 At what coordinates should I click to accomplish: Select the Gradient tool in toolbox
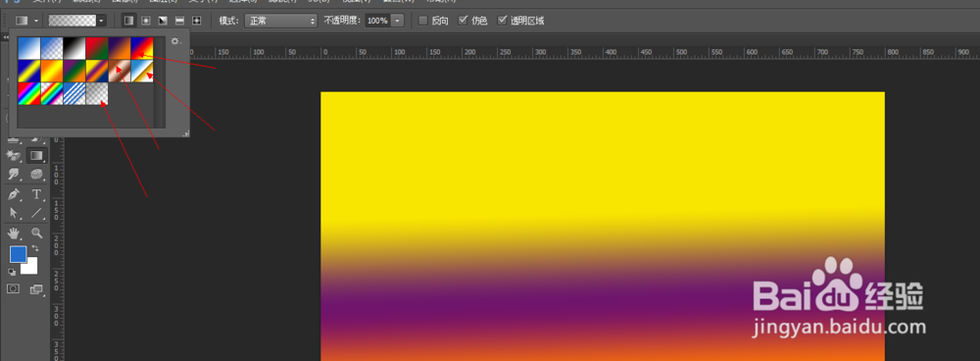click(37, 155)
